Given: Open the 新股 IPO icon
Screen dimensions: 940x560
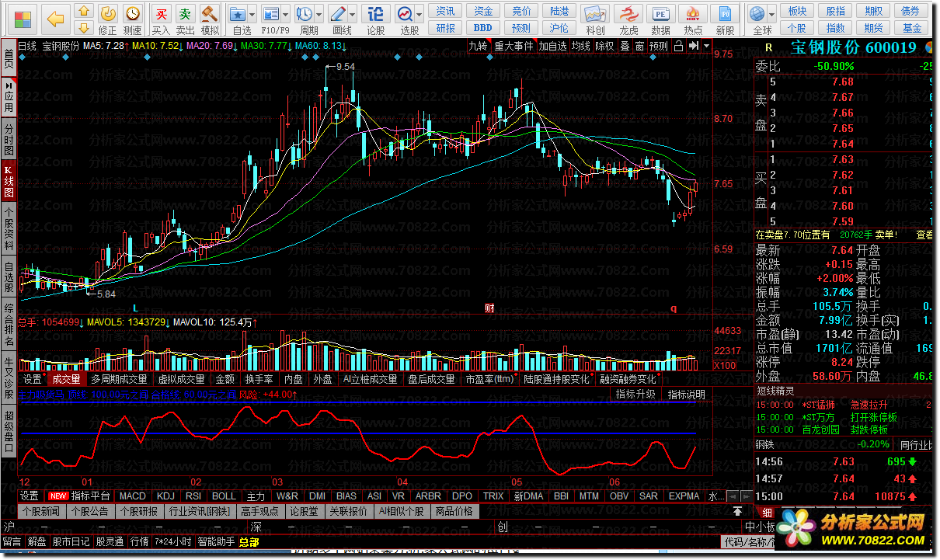Looking at the screenshot, I should pyautogui.click(x=725, y=14).
